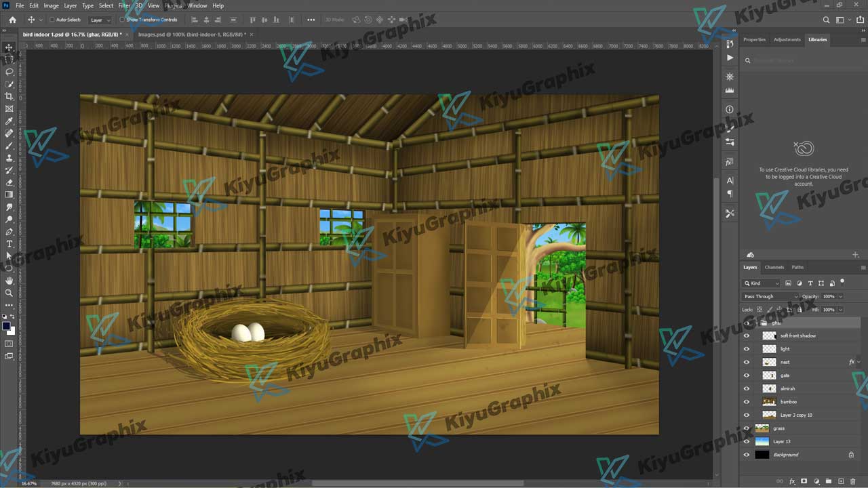Select the Horizontal Type tool
The height and width of the screenshot is (488, 868).
click(x=9, y=244)
